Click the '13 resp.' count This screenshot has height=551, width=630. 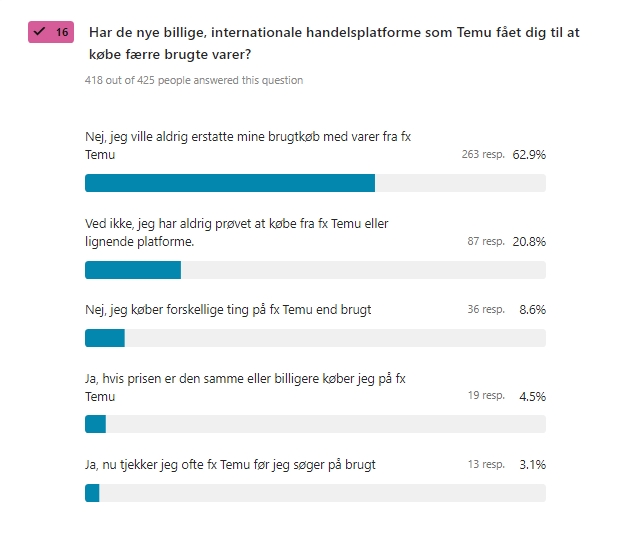tap(486, 464)
